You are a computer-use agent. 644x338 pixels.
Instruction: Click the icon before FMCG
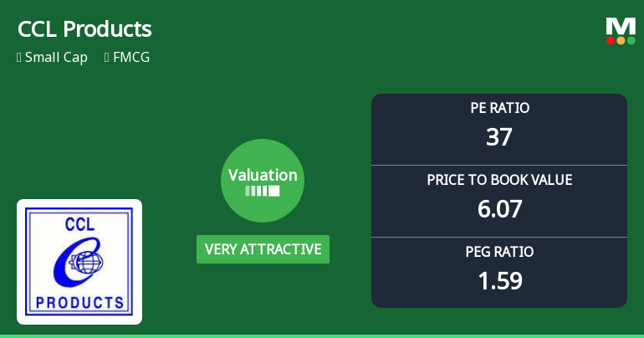tap(107, 58)
